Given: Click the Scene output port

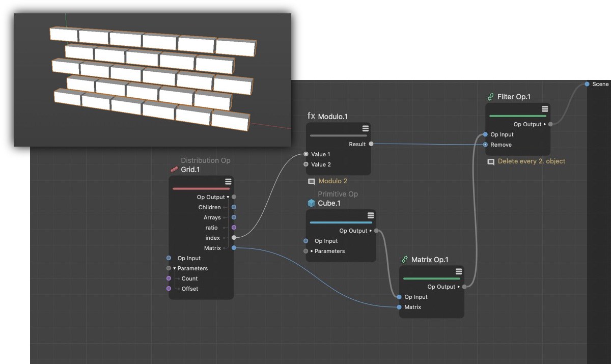Looking at the screenshot, I should pyautogui.click(x=587, y=84).
